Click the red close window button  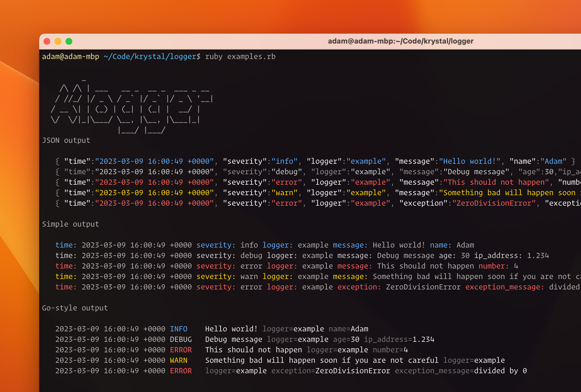click(47, 41)
